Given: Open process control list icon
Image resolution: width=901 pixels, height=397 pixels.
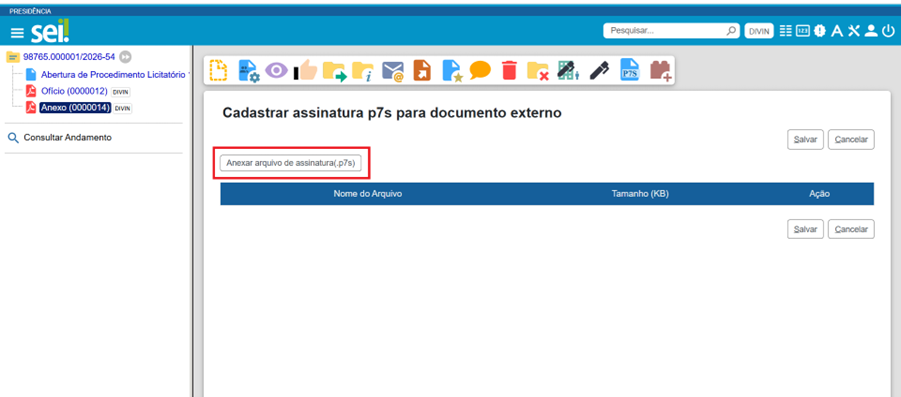Looking at the screenshot, I should [786, 31].
